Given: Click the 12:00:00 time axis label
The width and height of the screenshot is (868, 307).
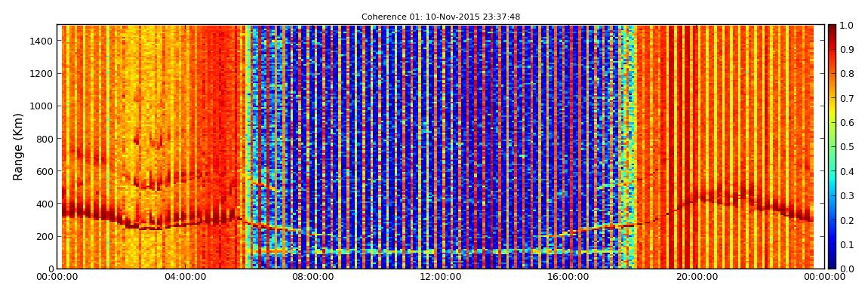Looking at the screenshot, I should (442, 277).
